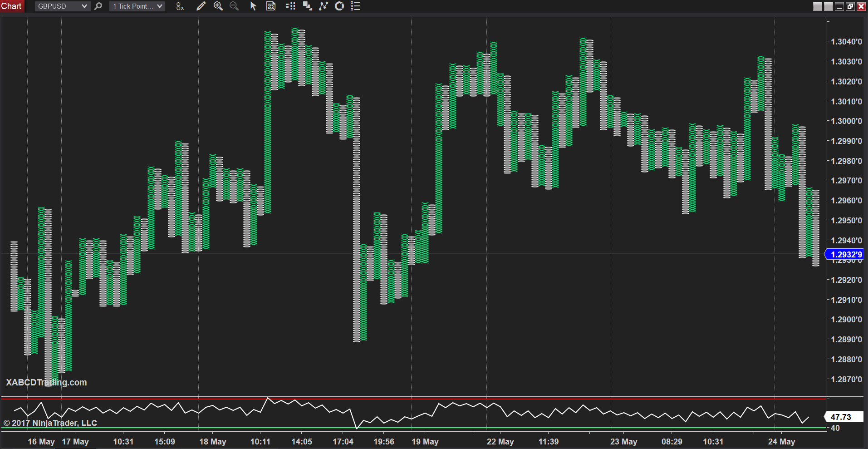Screen dimensions: 868x449
Task: Click the interval link color button
Action: (x=829, y=6)
